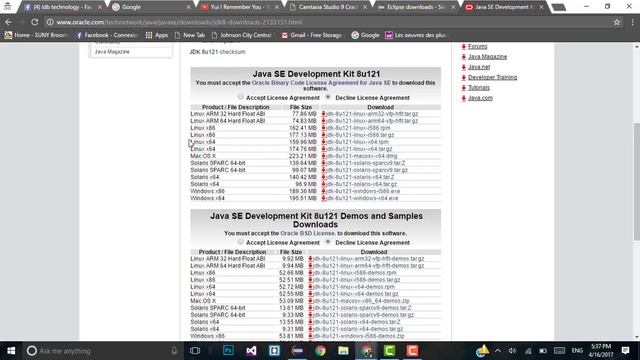The width and height of the screenshot is (640, 360).
Task: Open the Facebook bookmark in bookmarks bar
Action: coord(106,36)
